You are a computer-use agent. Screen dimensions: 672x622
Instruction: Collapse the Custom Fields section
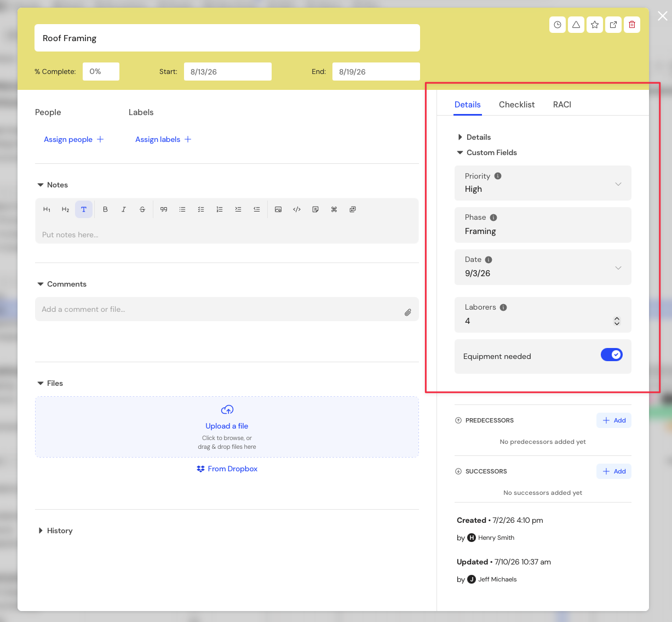point(487,152)
